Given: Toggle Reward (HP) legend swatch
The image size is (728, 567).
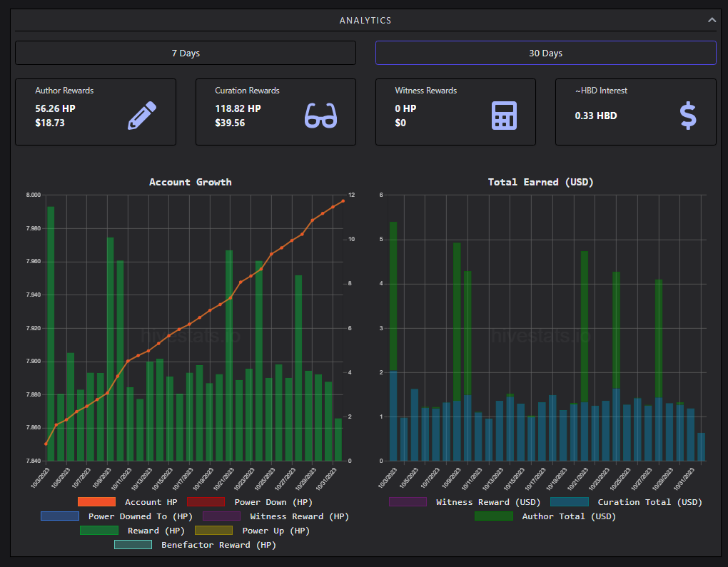Looking at the screenshot, I should (x=99, y=531).
